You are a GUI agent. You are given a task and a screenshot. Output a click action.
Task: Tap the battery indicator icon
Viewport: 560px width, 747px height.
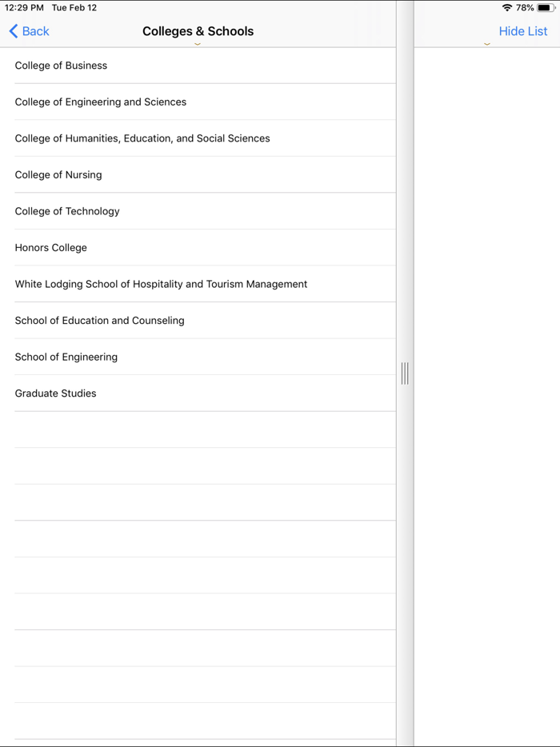pyautogui.click(x=544, y=7)
